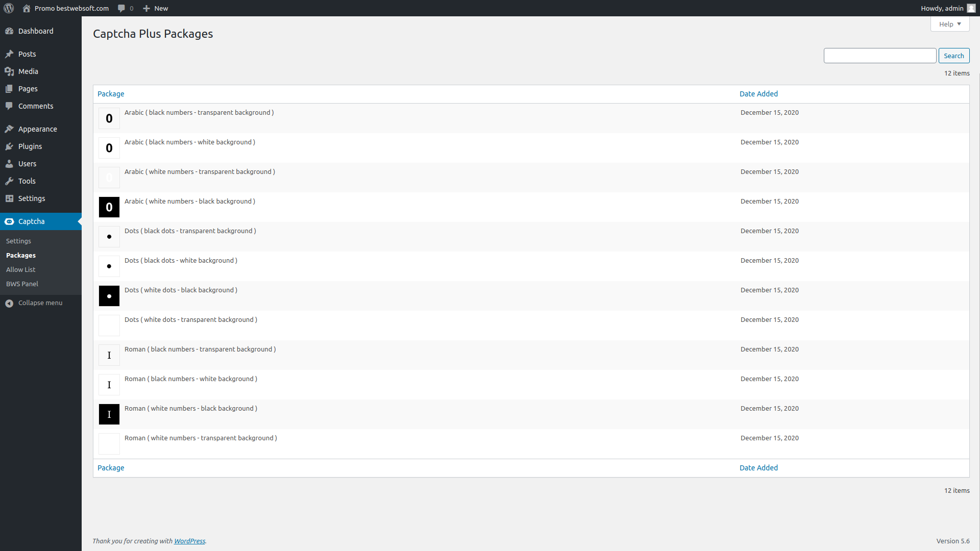
Task: Click the Dashboard gauge icon in sidebar
Action: 9,31
